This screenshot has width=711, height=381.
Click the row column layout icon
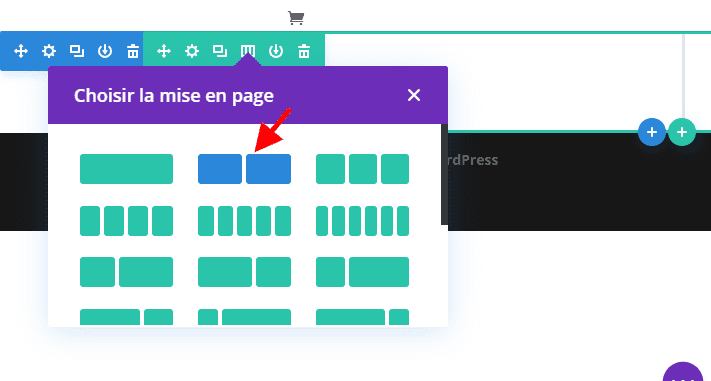click(248, 51)
